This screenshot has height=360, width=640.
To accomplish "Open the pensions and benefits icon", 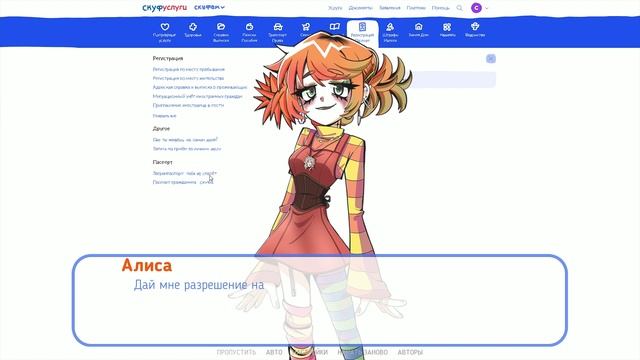I will coord(249,27).
